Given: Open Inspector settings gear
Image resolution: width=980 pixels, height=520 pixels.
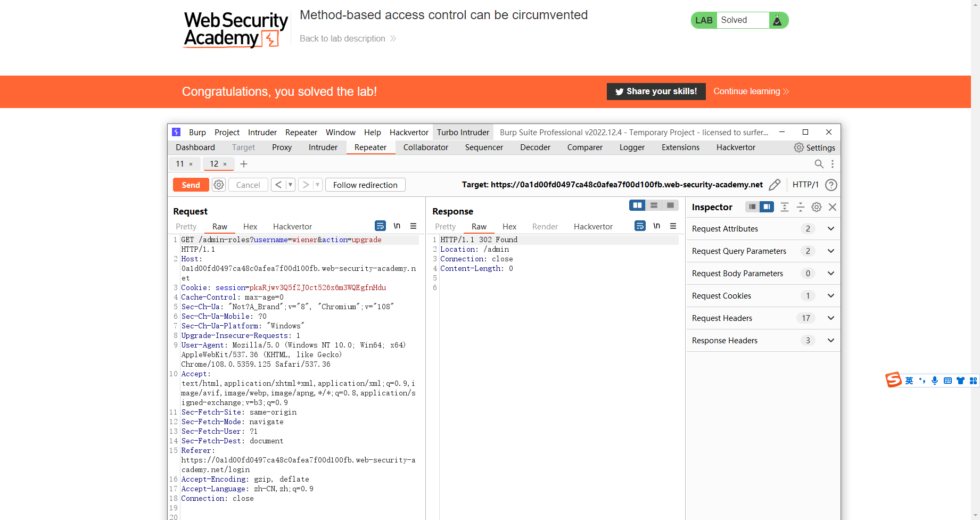Looking at the screenshot, I should (x=817, y=207).
